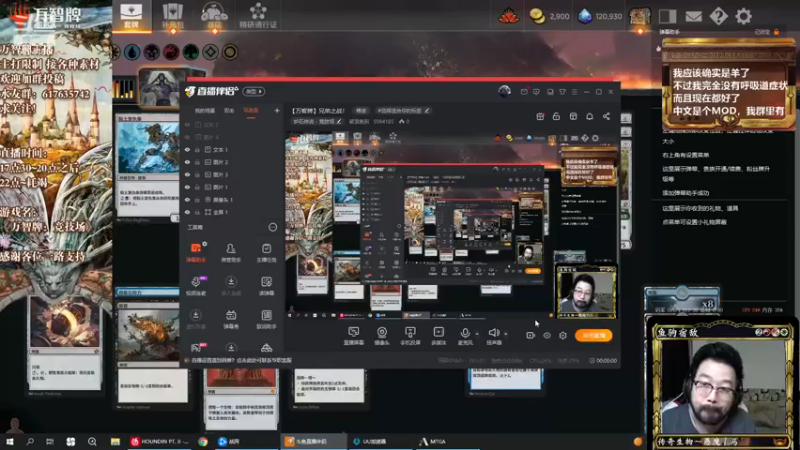Open Windows Start menu

(x=10, y=441)
